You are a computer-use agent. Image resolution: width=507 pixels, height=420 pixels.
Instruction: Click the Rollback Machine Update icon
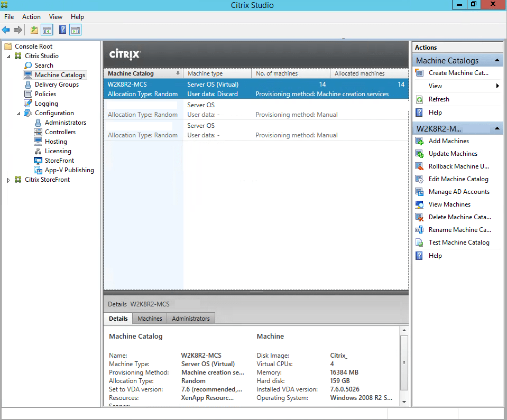pos(419,166)
